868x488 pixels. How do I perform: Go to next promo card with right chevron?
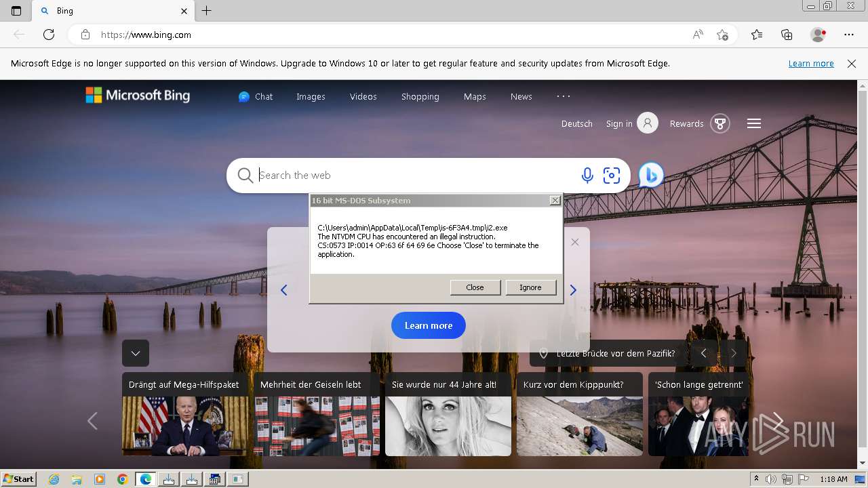573,290
